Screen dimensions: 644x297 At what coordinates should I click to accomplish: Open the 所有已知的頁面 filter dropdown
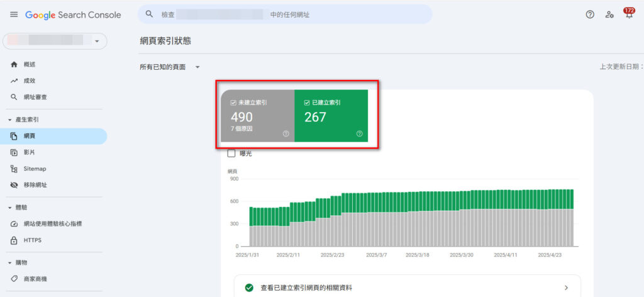click(x=170, y=67)
